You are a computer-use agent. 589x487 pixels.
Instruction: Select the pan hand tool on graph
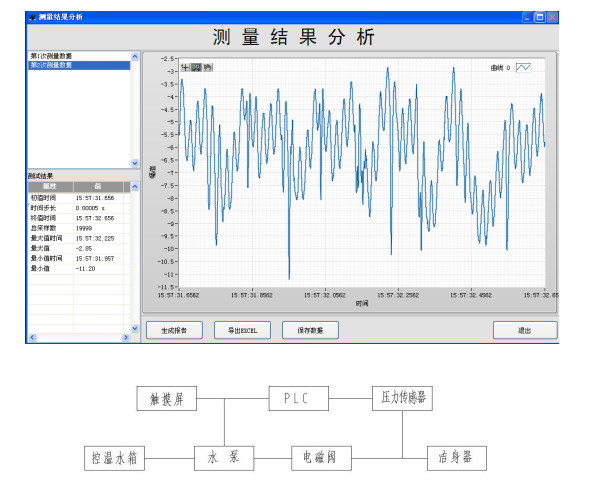(x=208, y=67)
